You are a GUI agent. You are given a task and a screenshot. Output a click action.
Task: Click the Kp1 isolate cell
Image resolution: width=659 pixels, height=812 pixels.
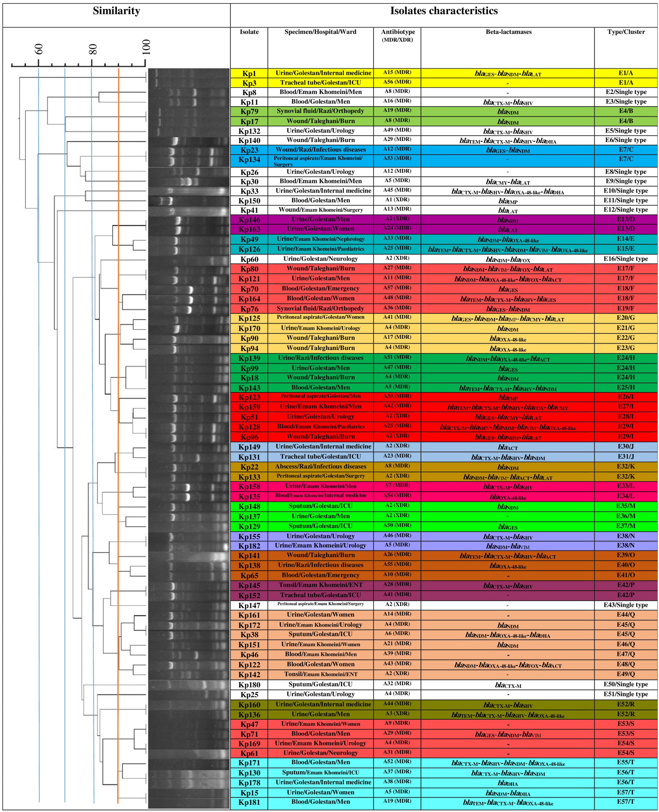pos(249,73)
